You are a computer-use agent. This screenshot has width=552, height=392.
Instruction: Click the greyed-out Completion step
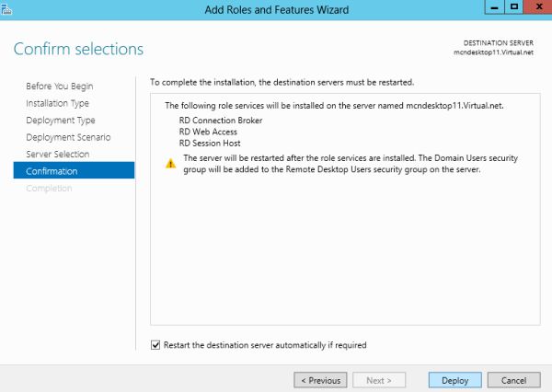49,189
